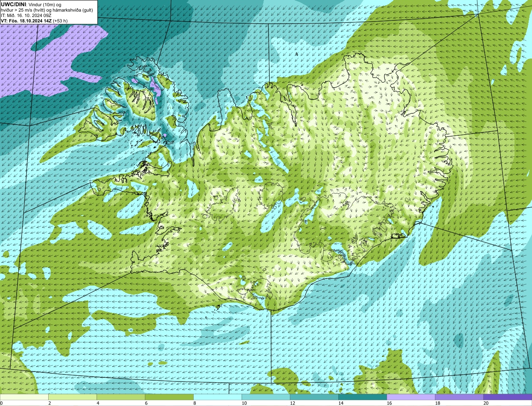This screenshot has width=532, height=406.
Task: Click the light green 2–4 m/s legend swatch
Action: [x=72, y=397]
